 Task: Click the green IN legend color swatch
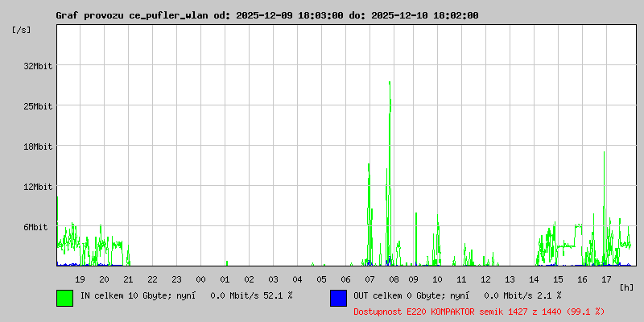pyautogui.click(x=65, y=298)
